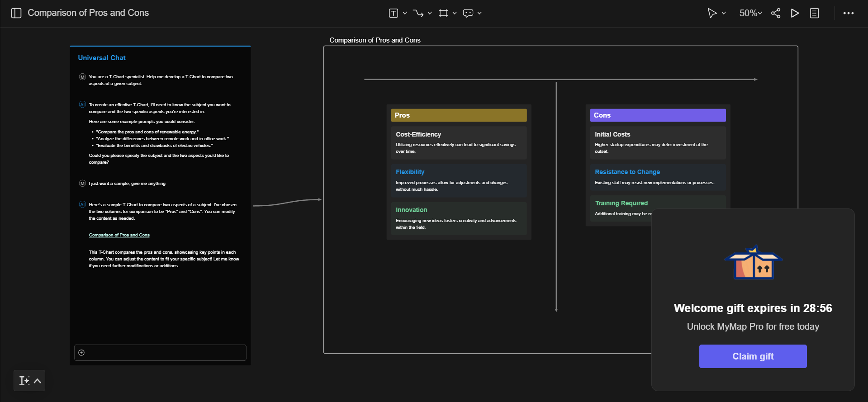Start presentation with play icon
The image size is (868, 402).
[x=795, y=13]
